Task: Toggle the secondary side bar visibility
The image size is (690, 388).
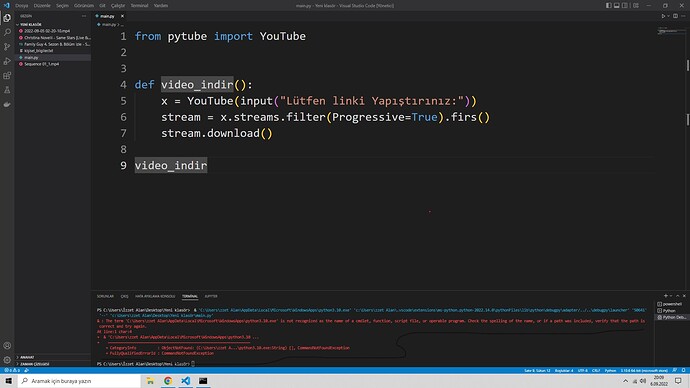Action: (625, 6)
